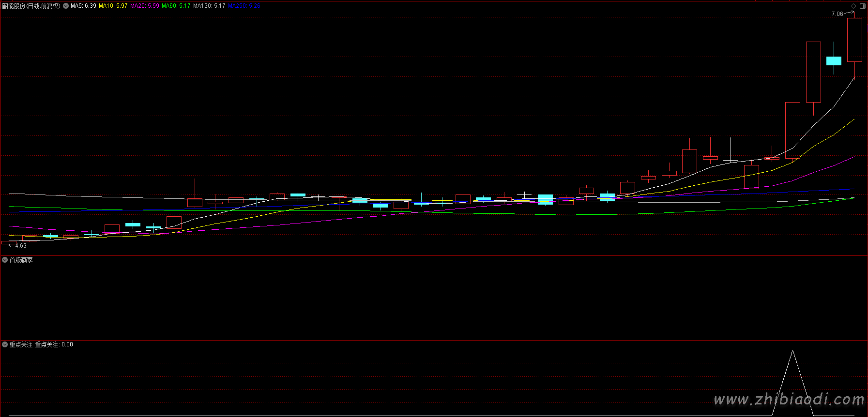Select the blue MA250 legend label

tap(244, 6)
